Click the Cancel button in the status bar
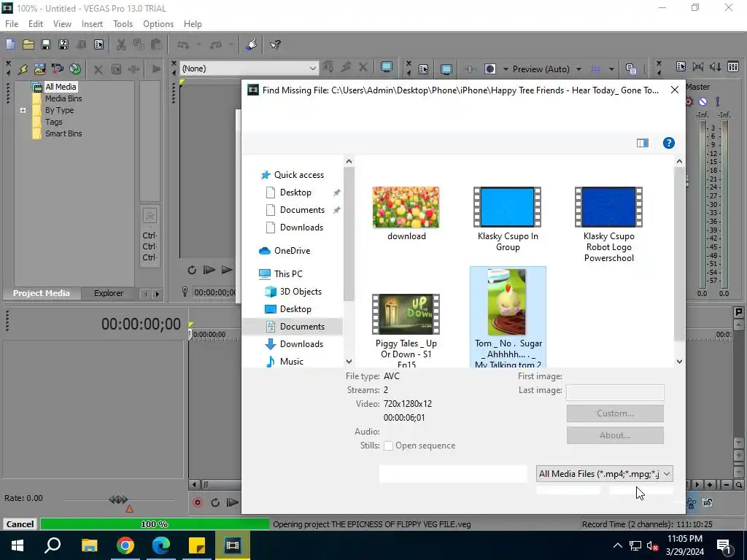 click(20, 524)
